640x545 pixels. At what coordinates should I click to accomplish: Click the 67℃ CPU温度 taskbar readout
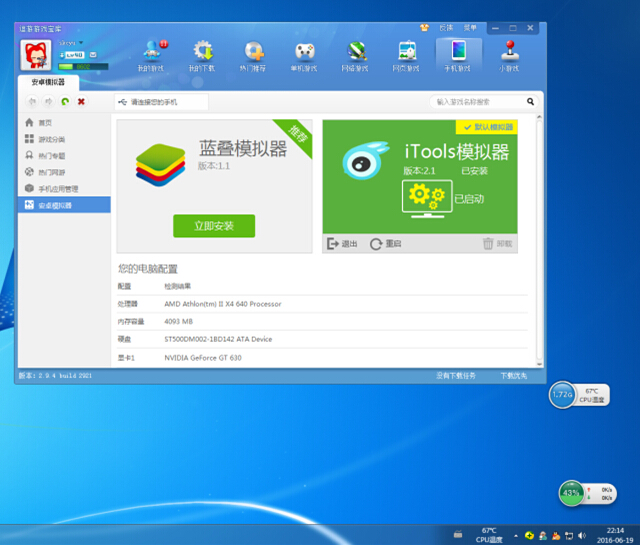pos(489,535)
